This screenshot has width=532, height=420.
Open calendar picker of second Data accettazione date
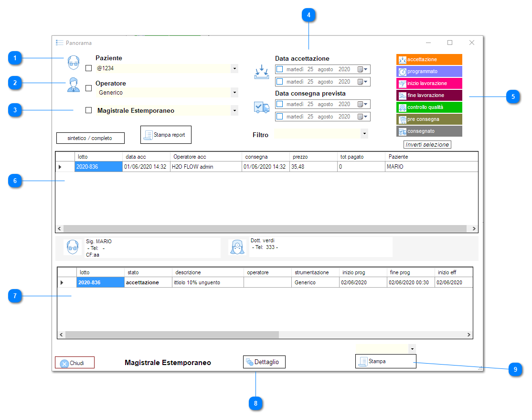tap(362, 82)
